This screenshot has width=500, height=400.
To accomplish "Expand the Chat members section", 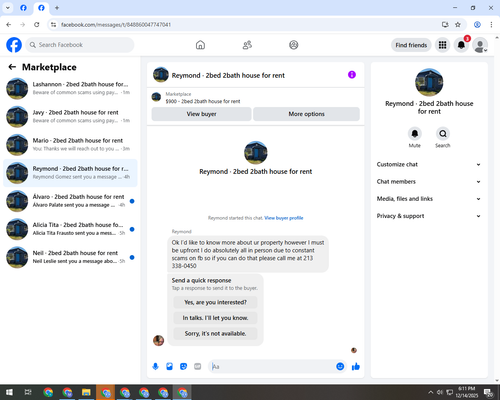I will point(429,182).
